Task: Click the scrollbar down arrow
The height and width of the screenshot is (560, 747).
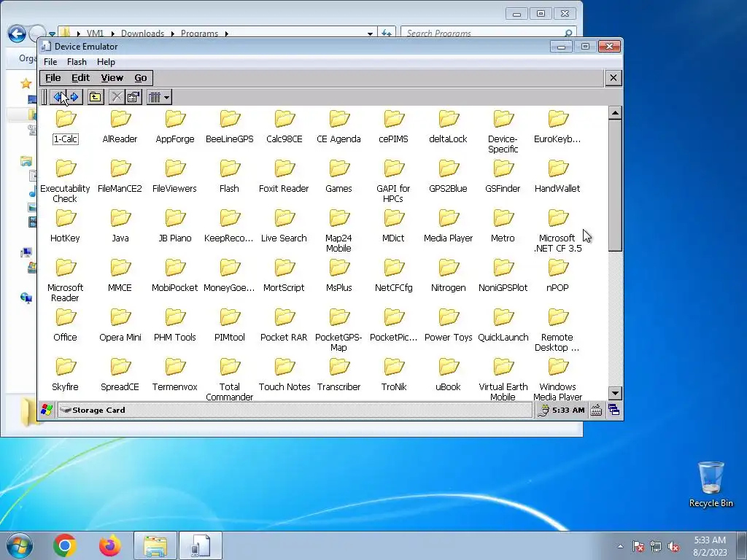Action: point(615,393)
